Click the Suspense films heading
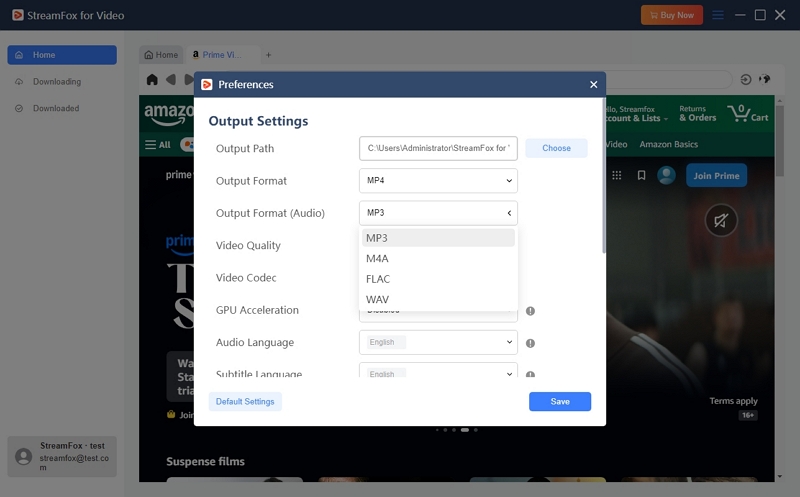Screen dimensions: 800x497 (x=205, y=461)
